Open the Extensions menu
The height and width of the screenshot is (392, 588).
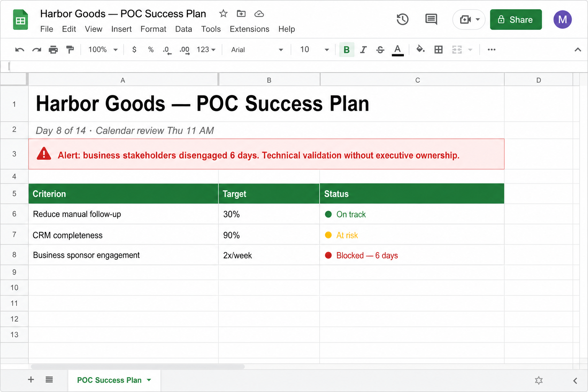click(250, 29)
